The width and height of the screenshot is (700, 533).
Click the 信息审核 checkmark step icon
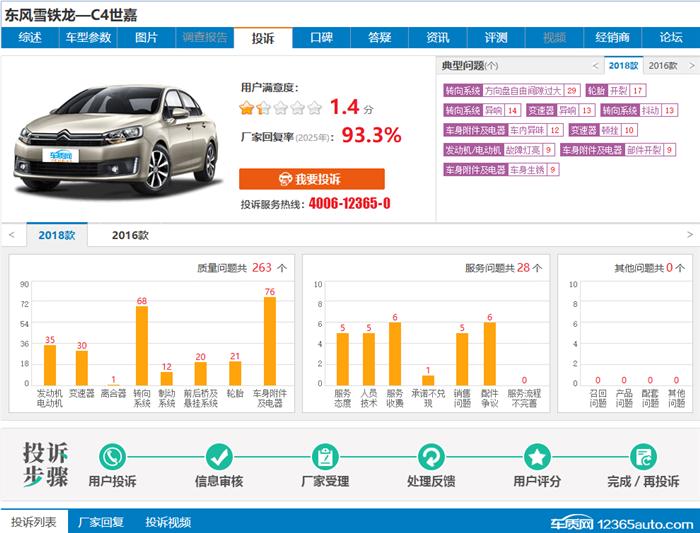pyautogui.click(x=219, y=457)
